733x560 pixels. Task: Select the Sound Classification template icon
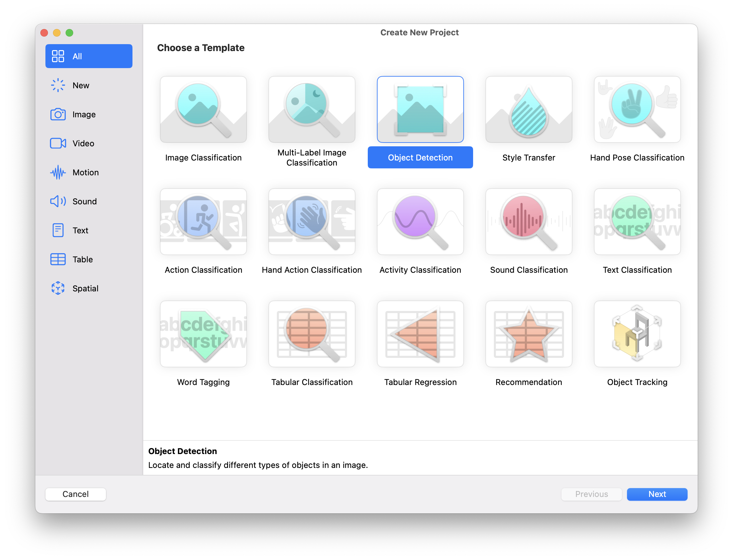(529, 222)
